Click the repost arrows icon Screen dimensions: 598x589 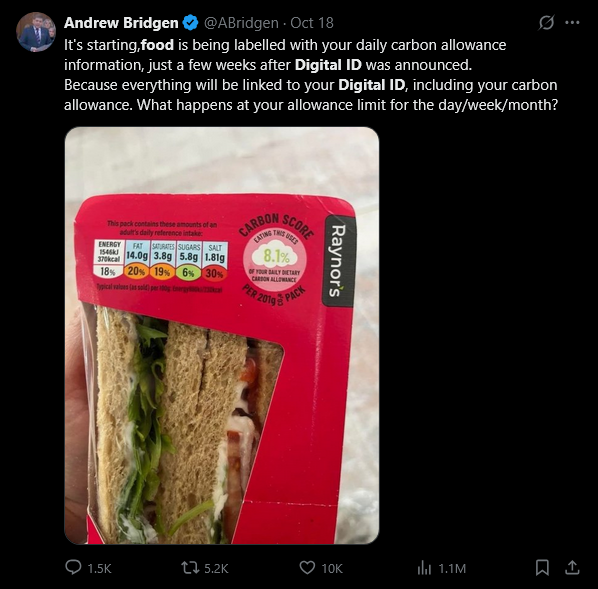190,568
